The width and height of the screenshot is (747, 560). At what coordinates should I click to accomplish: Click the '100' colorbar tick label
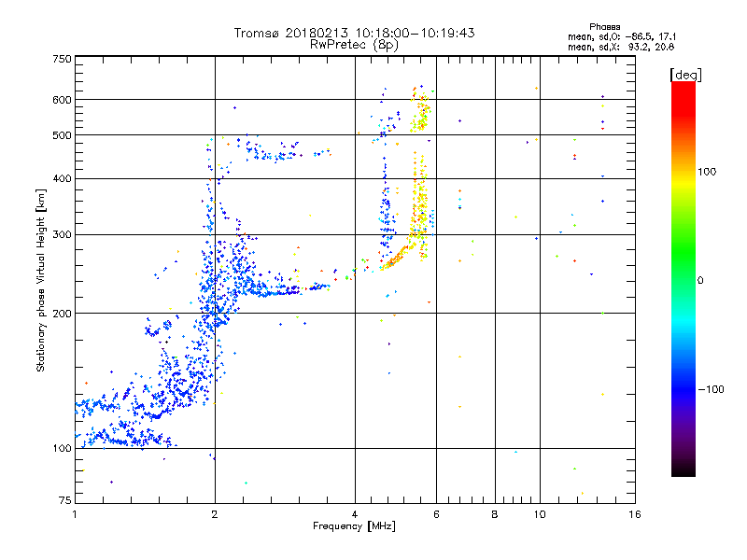point(707,172)
